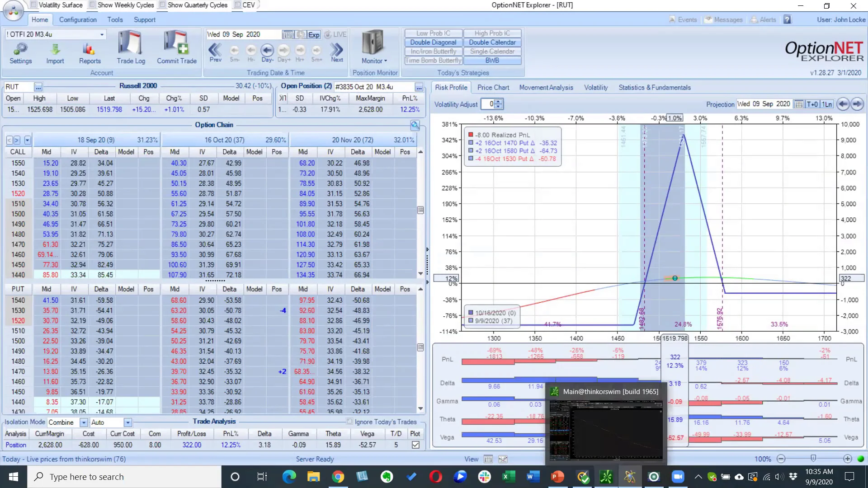Step forward one day with Day+ arrow
Screen dimensions: 868x488
(x=284, y=52)
